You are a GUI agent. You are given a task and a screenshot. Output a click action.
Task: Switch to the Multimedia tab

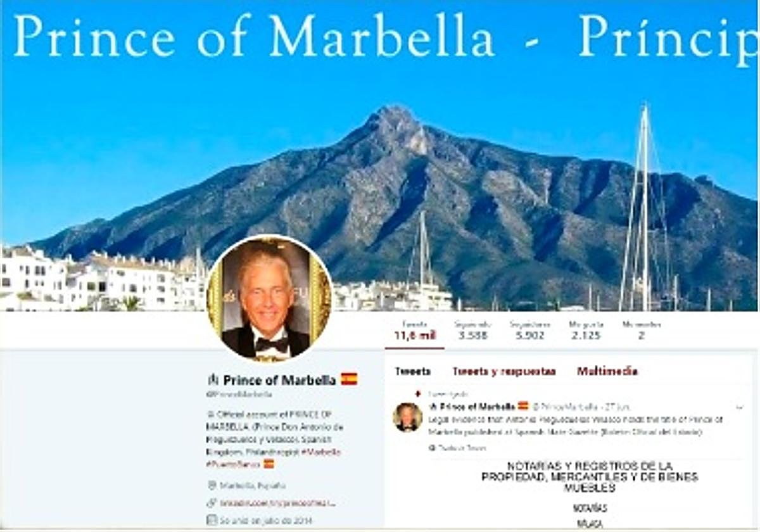coord(607,372)
